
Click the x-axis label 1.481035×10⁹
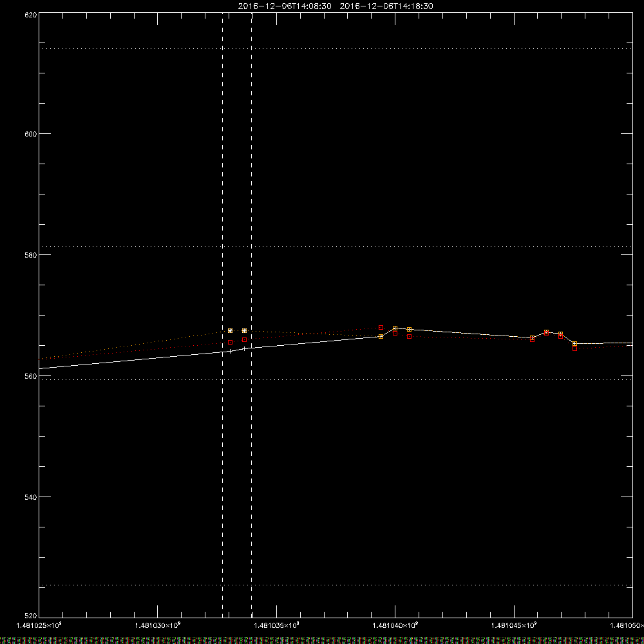(x=276, y=625)
